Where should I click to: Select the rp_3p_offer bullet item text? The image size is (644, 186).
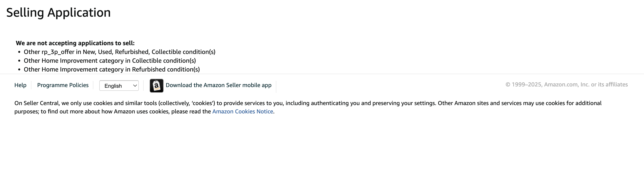119,52
